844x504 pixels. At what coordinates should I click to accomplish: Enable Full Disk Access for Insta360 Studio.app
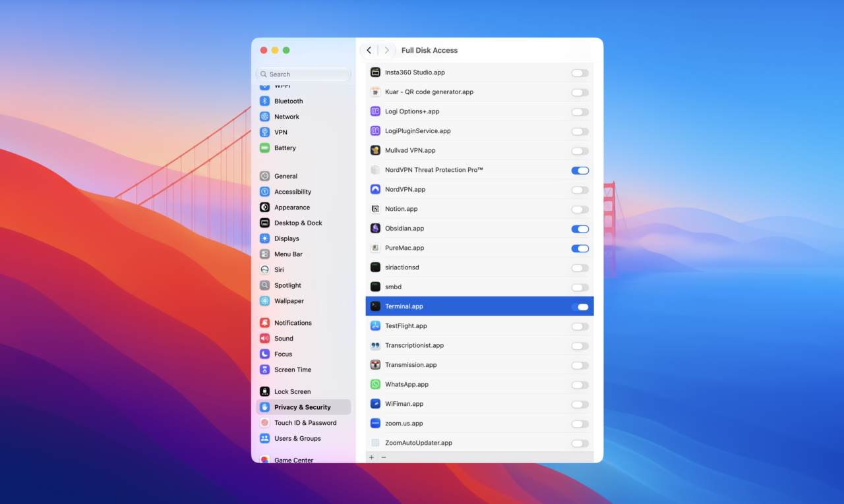(580, 73)
